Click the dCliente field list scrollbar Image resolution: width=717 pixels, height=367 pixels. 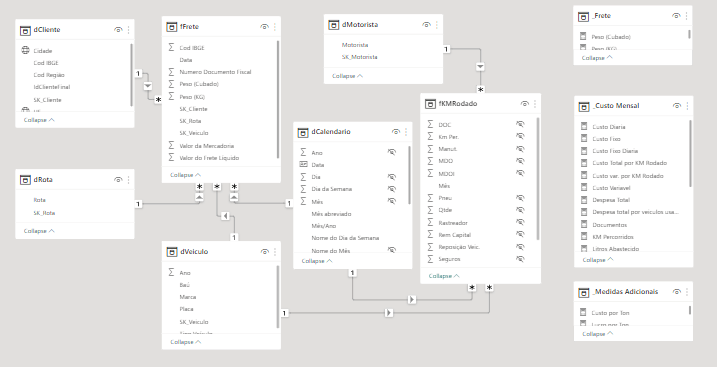(132, 75)
